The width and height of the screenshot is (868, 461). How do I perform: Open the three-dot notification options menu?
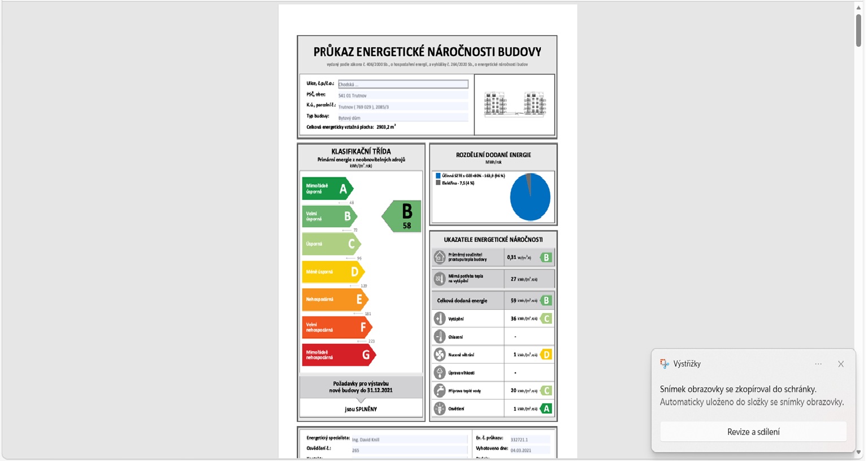point(818,364)
